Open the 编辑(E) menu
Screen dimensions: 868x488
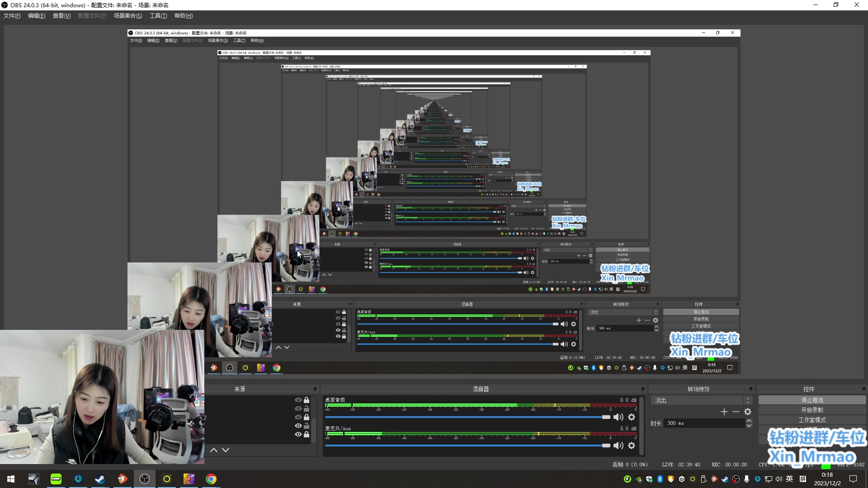click(37, 16)
